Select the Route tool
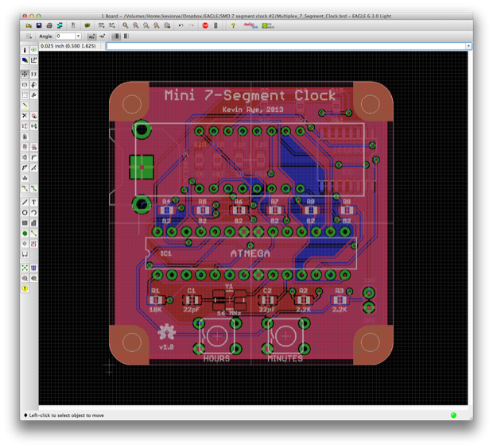 pos(25,188)
